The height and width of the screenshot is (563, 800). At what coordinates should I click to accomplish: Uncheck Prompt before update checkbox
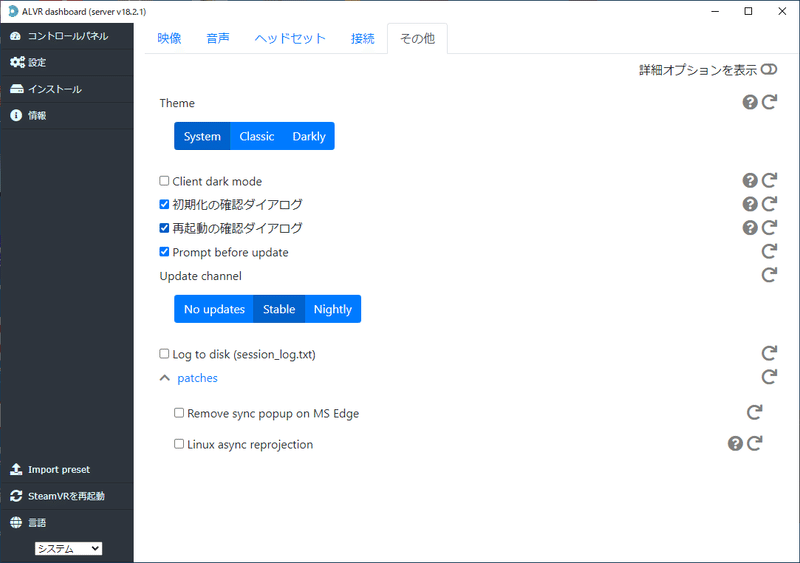pyautogui.click(x=164, y=252)
